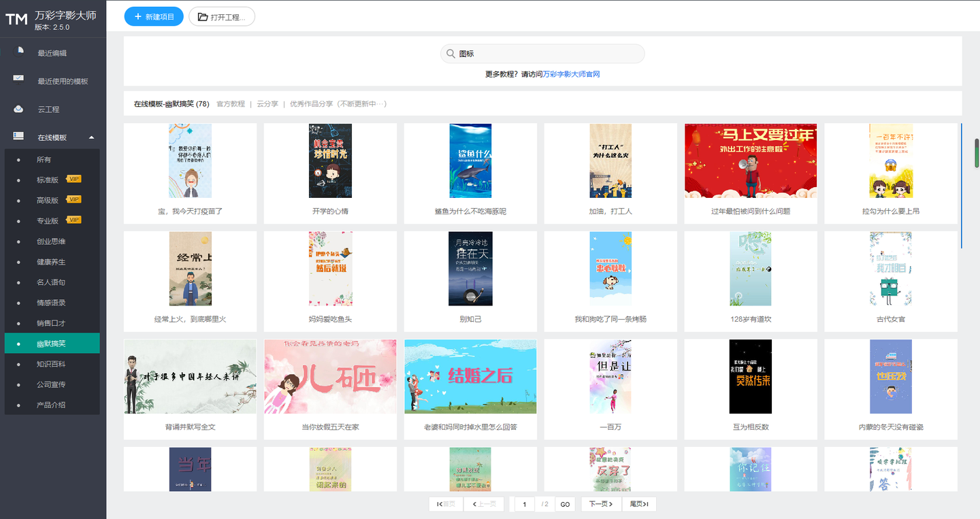
Task: Select the 幽默搞笑 category
Action: click(x=52, y=344)
